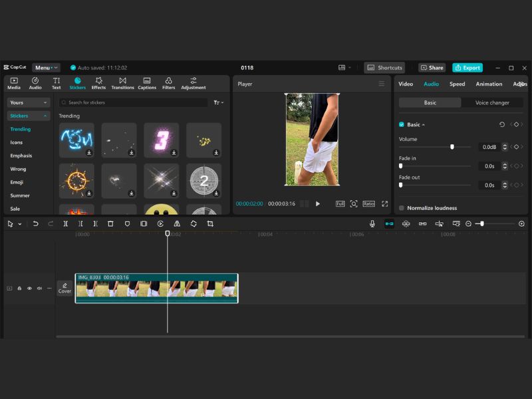Open the selection tool mode dropdown arrow
The width and height of the screenshot is (532, 399).
click(20, 224)
